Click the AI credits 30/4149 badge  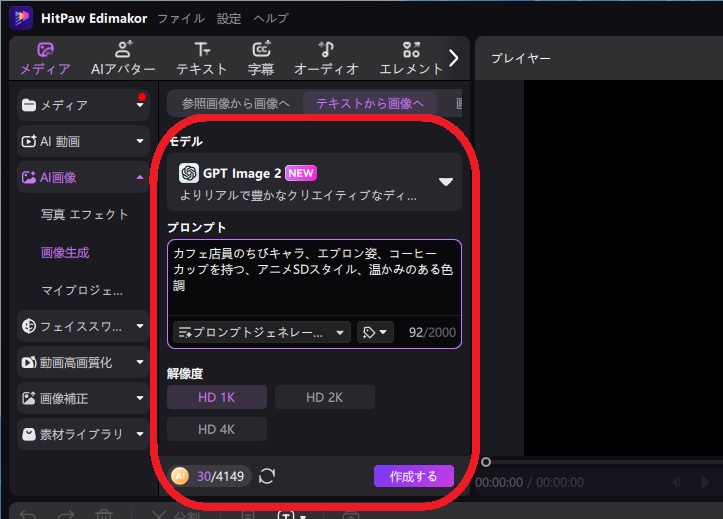[x=210, y=476]
